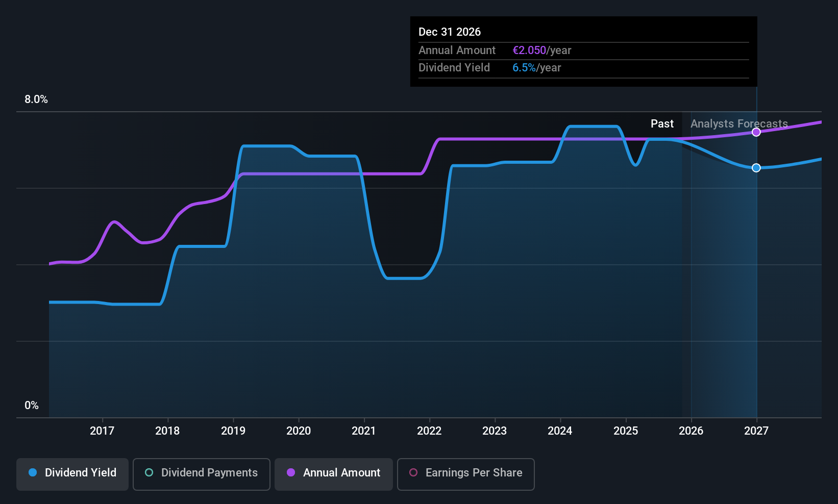Select the blue Dividend Yield data point at 2027

[756, 168]
